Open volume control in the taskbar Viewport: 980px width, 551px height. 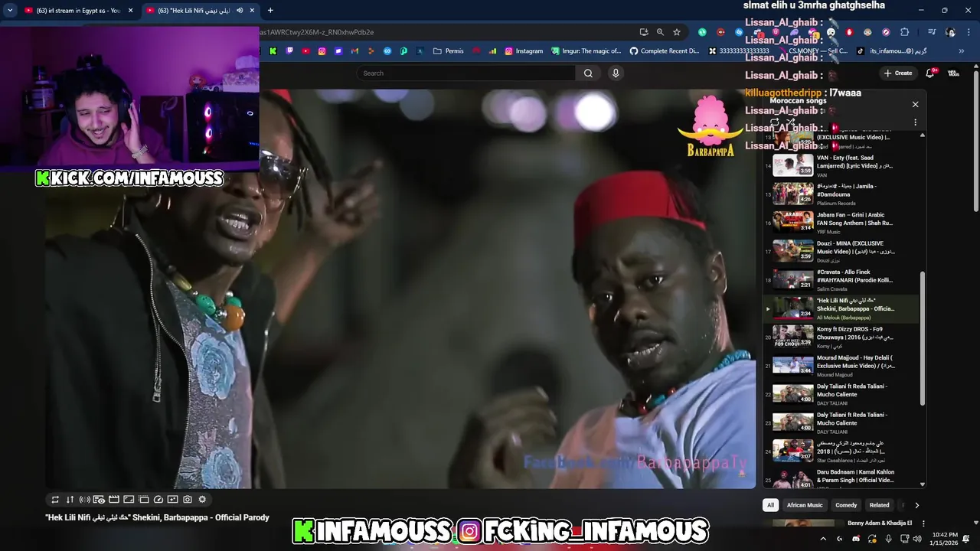pos(917,539)
